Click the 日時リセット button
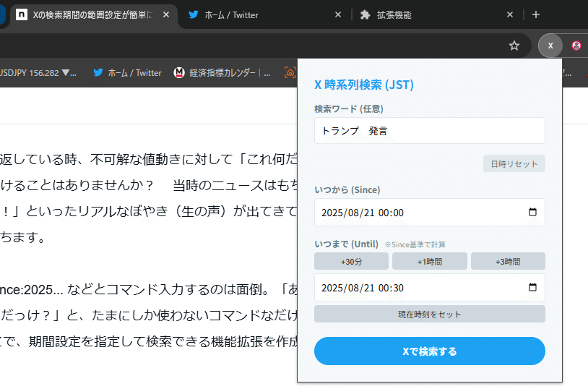Screen dimensions: 588x389 pos(514,163)
